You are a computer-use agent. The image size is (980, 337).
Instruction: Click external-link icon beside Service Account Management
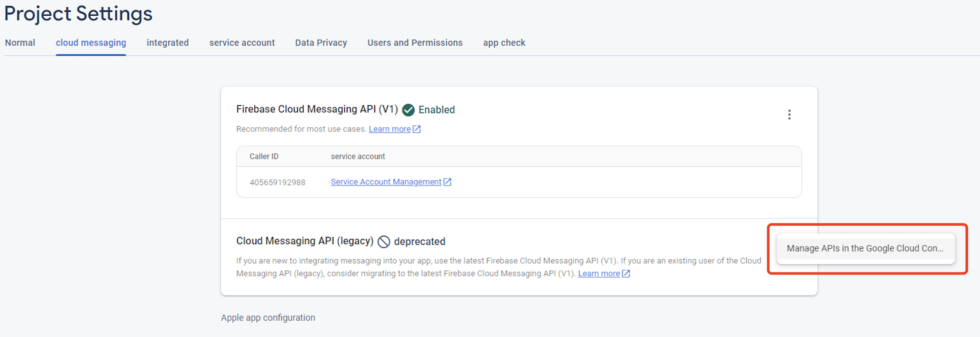[x=448, y=182]
